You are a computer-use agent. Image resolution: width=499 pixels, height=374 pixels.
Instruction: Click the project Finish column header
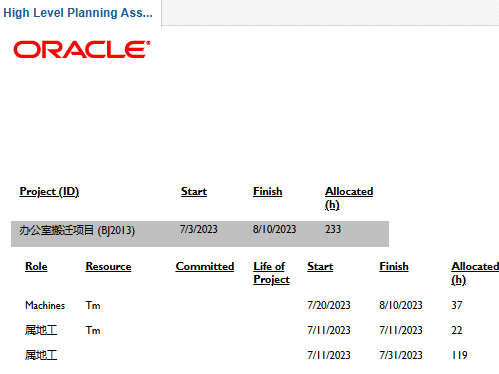(x=268, y=192)
